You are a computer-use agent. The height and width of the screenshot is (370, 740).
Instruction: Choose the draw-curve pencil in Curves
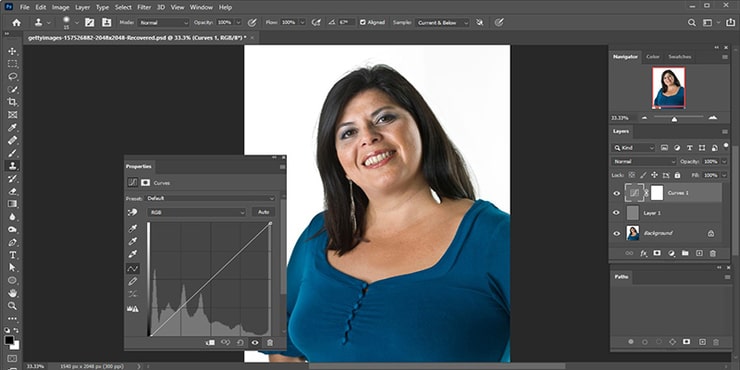[133, 281]
